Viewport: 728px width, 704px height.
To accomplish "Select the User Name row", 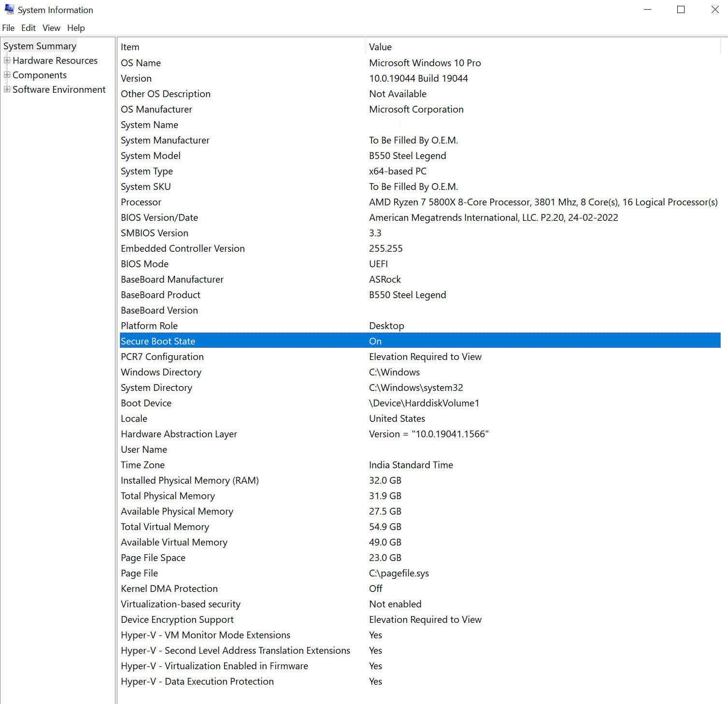I will pos(420,449).
